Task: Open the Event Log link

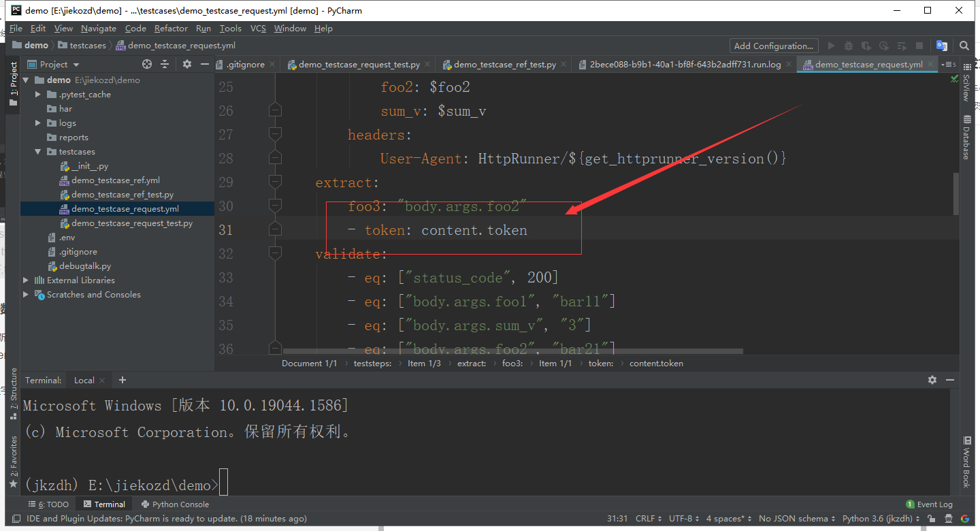Action: [934, 504]
